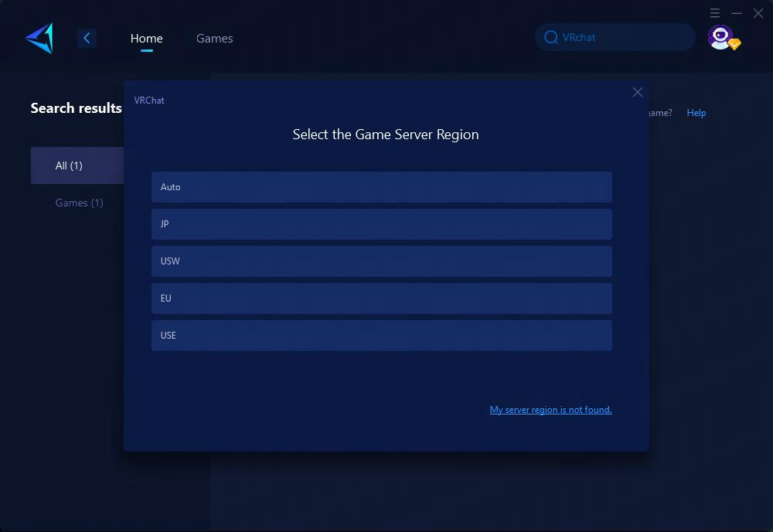Screen dimensions: 773x532
Task: Open the Games tab
Action: coord(214,39)
